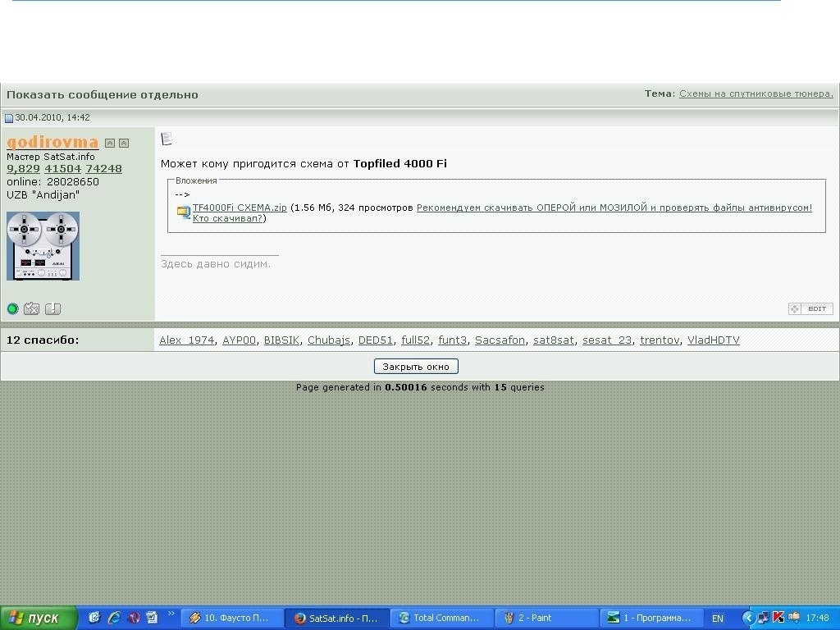
Task: Expand hidden system tray icons arrow
Action: [748, 618]
